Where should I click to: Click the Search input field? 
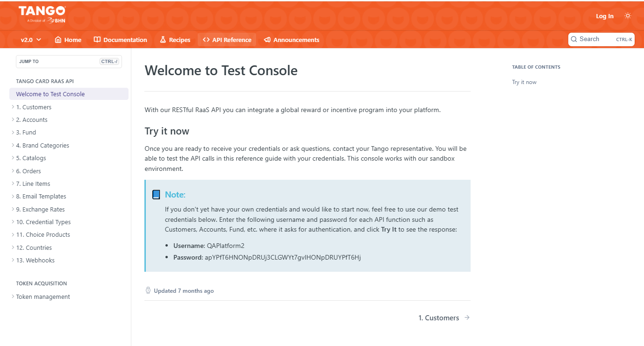[601, 39]
